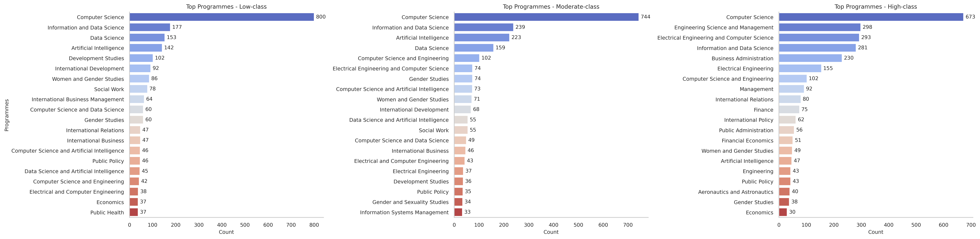Select the Information and Data Science bar in the Moderate-class chart
The height and width of the screenshot is (239, 980).
tap(483, 27)
